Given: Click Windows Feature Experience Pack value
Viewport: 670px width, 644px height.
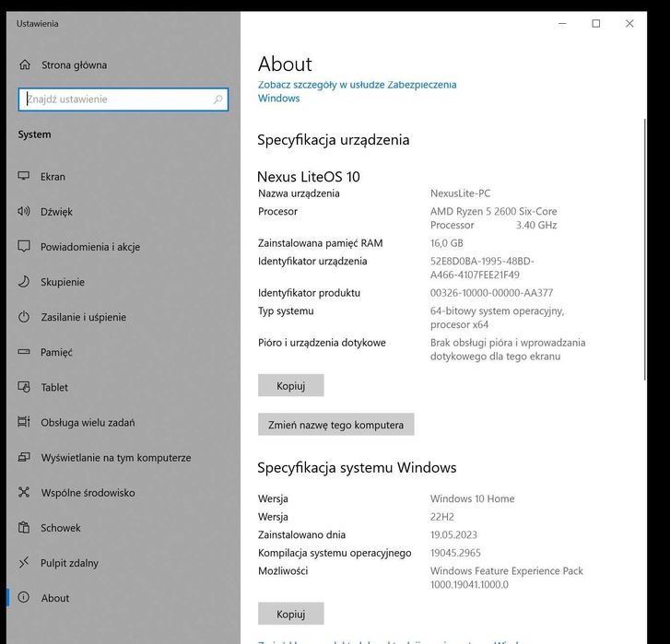Looking at the screenshot, I should [506, 578].
